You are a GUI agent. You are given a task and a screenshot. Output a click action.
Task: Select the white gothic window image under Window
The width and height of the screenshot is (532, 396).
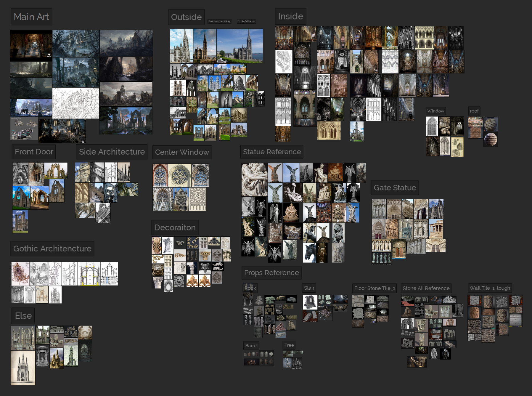(x=432, y=126)
